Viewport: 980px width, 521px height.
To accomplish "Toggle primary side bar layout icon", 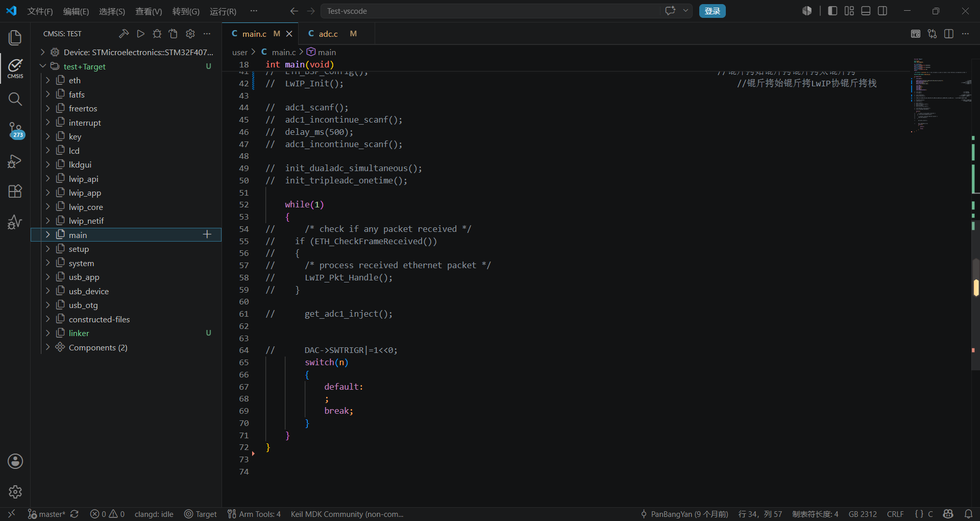I will pyautogui.click(x=832, y=11).
